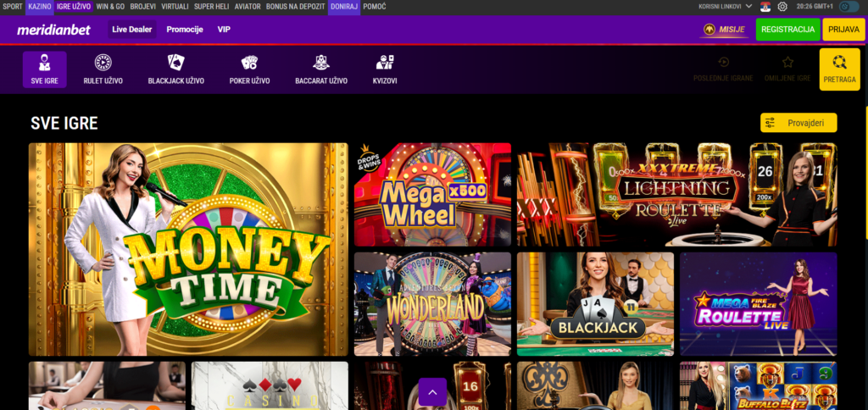
Task: Switch to the Promocije tab
Action: click(x=184, y=30)
